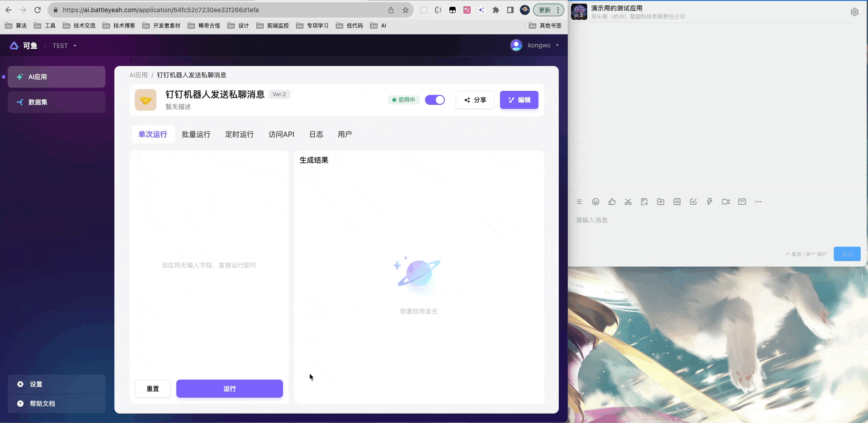Switch to the 批量运行 tab
The height and width of the screenshot is (423, 868).
[196, 134]
